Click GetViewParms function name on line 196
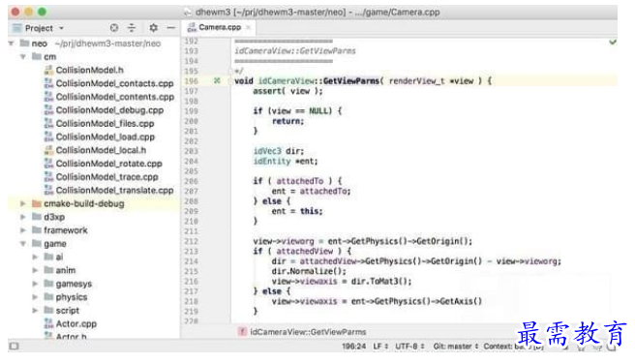Screen dimensions: 635x364 tap(350, 81)
